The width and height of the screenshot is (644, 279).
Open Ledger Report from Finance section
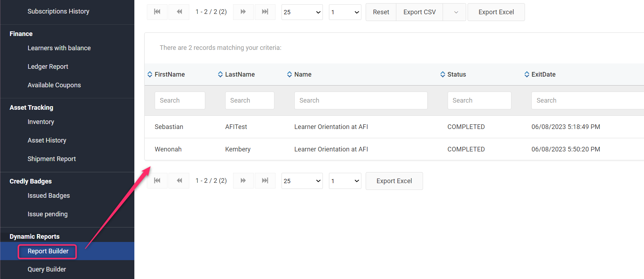point(48,67)
